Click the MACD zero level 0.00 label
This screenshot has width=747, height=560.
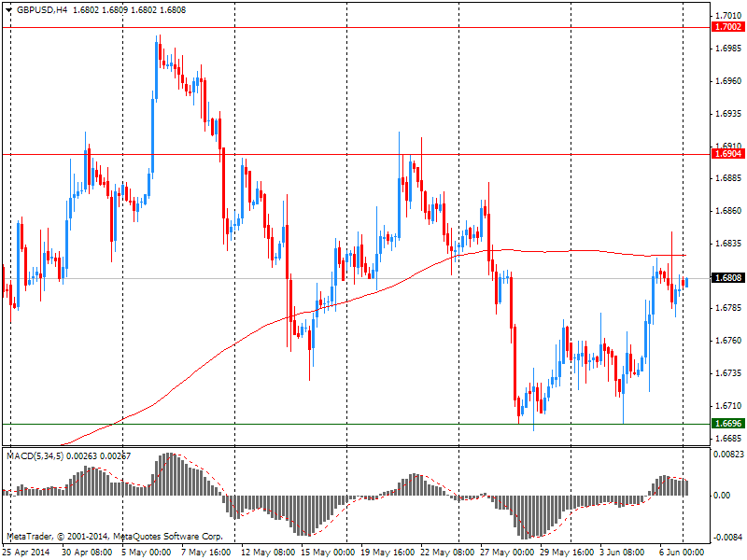point(722,496)
